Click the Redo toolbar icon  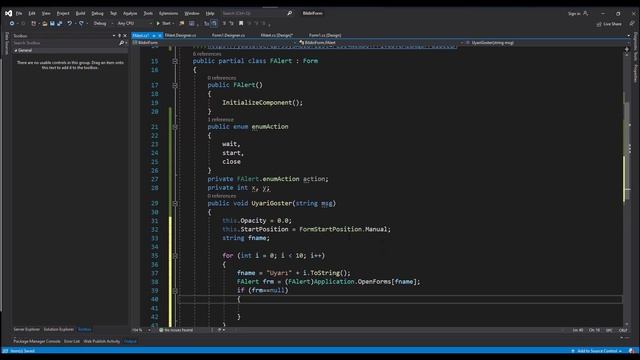[81, 24]
